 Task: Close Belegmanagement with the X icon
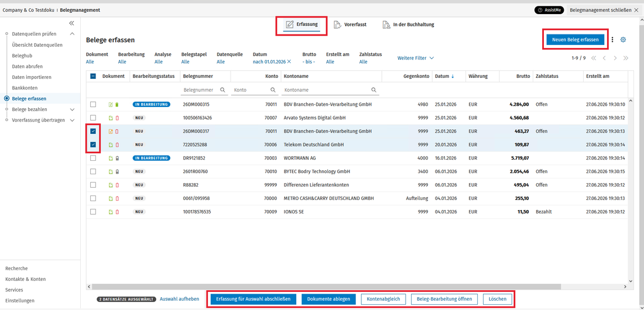636,10
